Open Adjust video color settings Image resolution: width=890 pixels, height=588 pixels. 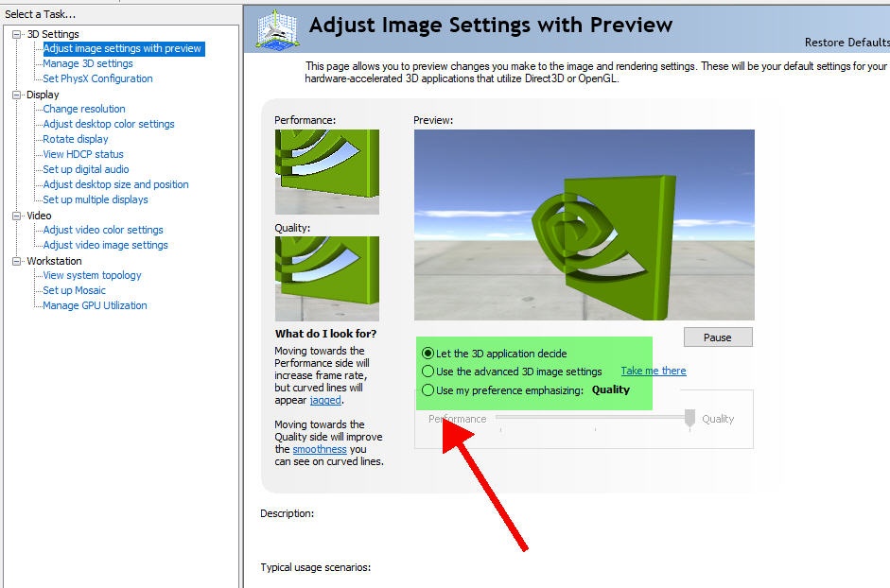tap(103, 230)
